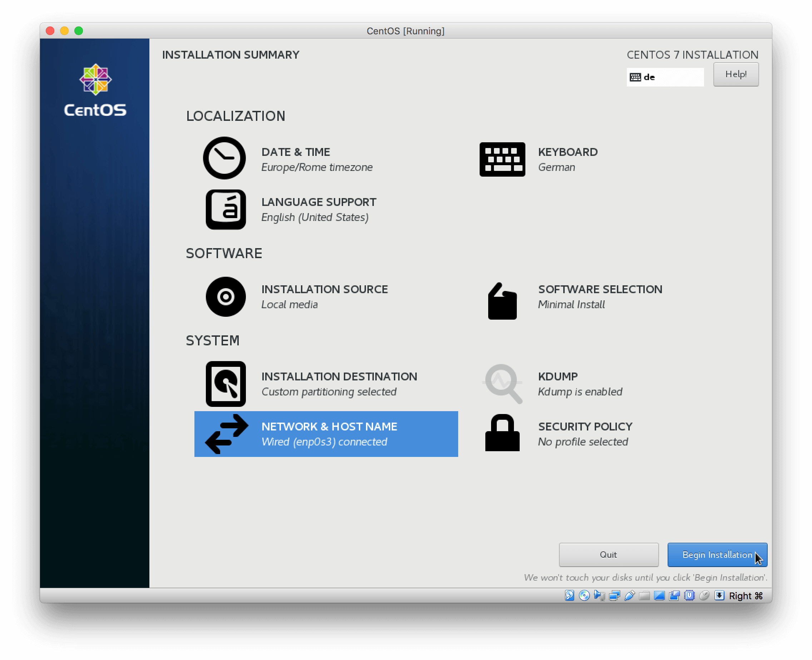
Task: Click the shared folders status icon
Action: pyautogui.click(x=644, y=596)
